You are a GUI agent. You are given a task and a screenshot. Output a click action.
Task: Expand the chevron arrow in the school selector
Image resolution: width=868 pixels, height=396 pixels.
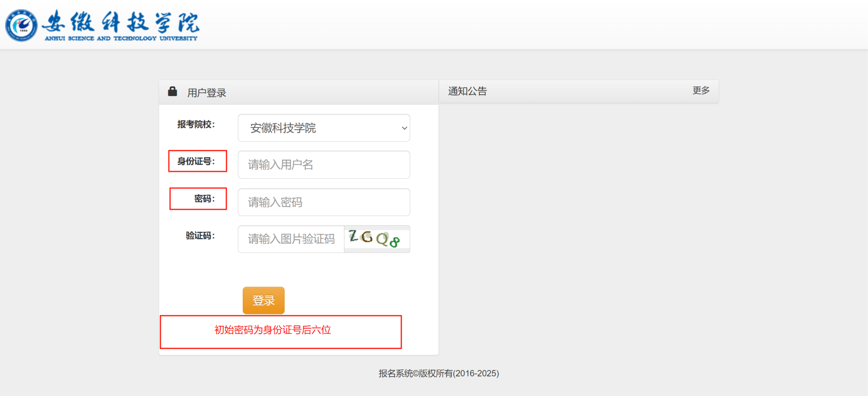tap(404, 128)
